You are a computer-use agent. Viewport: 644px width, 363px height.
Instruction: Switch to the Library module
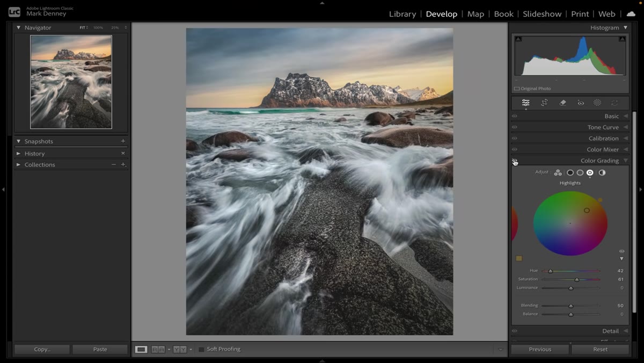point(402,14)
